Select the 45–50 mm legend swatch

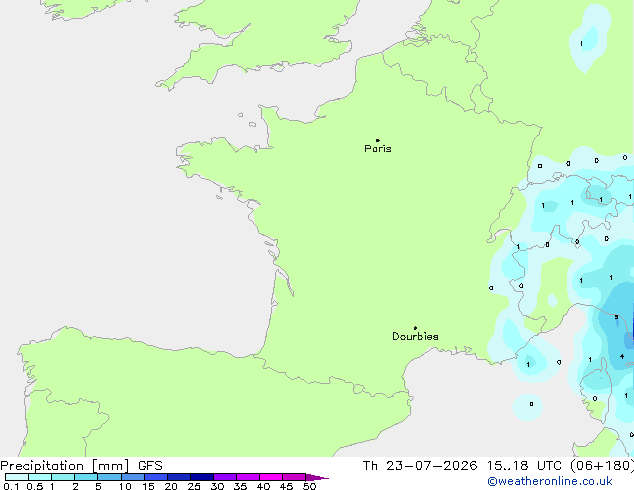[294, 477]
